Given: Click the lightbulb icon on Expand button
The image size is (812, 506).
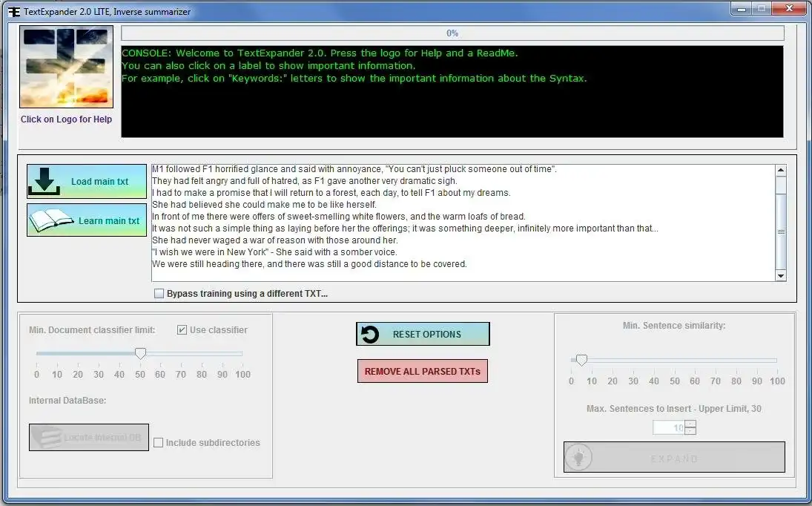Looking at the screenshot, I should click(578, 457).
